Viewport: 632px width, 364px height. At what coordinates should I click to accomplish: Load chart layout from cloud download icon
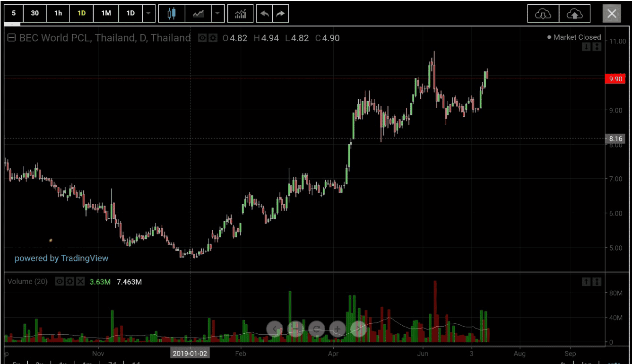click(x=543, y=14)
